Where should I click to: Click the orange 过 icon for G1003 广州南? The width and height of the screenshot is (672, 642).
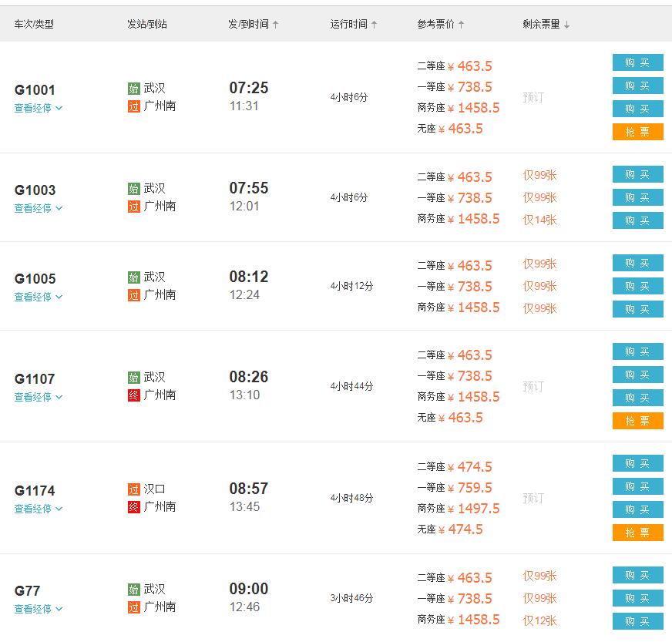134,207
